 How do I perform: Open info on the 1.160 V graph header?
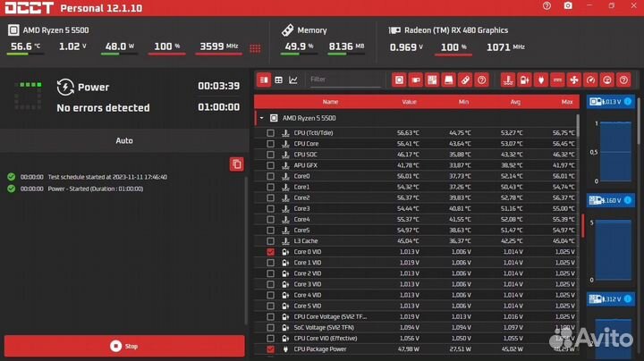[628, 200]
